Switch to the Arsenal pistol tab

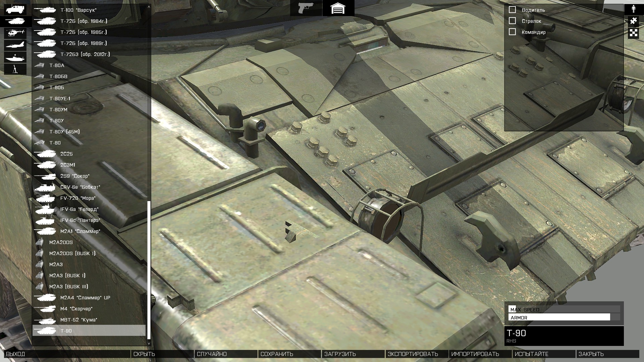tap(306, 8)
